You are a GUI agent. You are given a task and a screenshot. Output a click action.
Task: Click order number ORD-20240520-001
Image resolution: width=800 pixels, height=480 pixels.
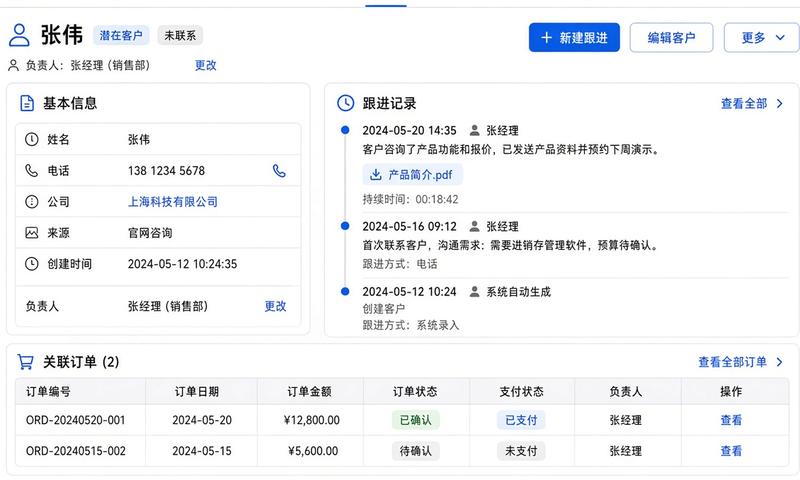tap(76, 420)
